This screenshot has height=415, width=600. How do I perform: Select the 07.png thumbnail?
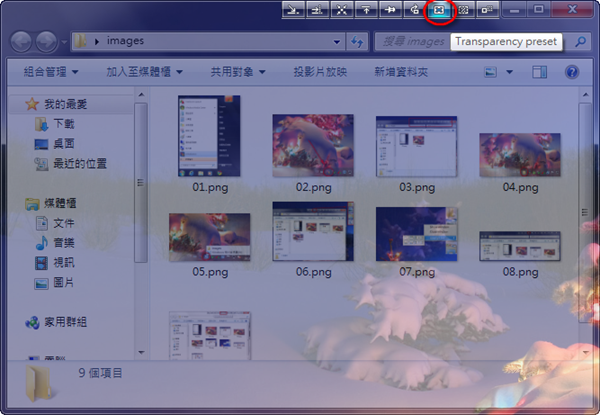pos(416,234)
